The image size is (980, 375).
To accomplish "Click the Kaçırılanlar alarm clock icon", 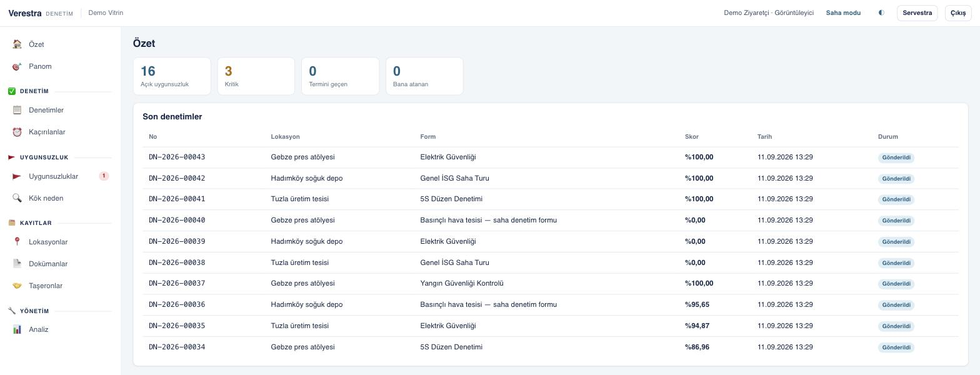I will pyautogui.click(x=17, y=132).
